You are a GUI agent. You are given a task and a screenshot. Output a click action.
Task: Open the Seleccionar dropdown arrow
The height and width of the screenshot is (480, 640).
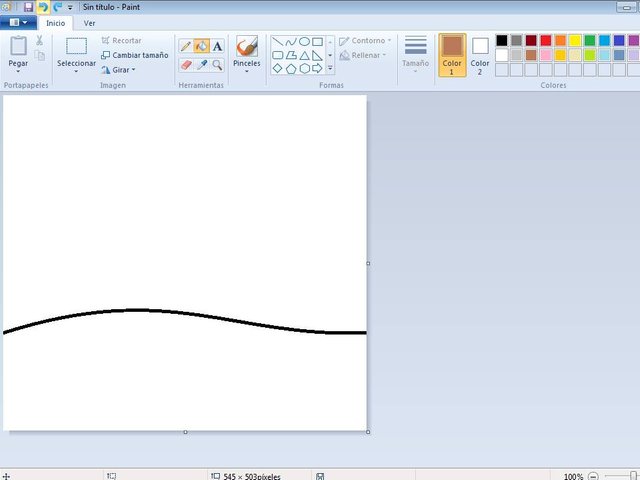point(76,71)
